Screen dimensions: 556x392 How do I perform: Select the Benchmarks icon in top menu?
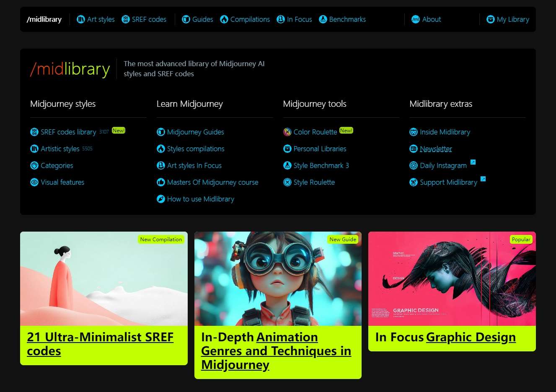pyautogui.click(x=323, y=19)
